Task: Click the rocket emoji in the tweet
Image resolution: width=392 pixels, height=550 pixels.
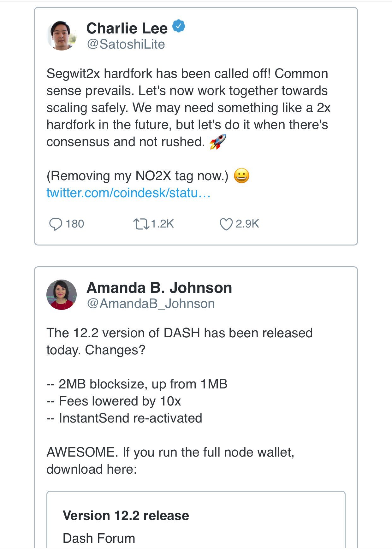Action: (x=218, y=142)
